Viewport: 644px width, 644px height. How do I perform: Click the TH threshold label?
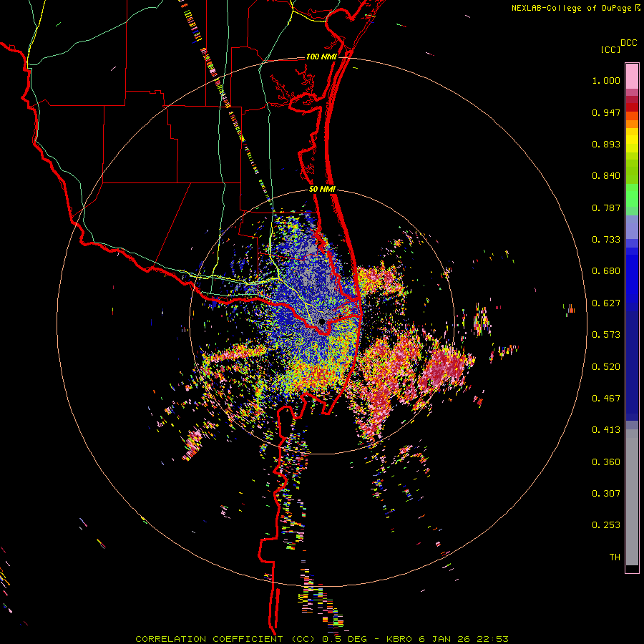tap(615, 557)
